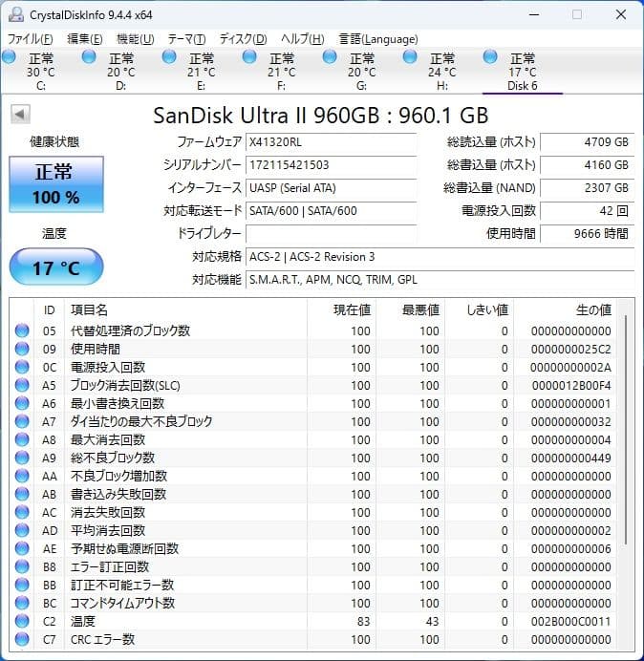Click status orb for attribute A7
Screen dimensions: 644x661
point(22,421)
